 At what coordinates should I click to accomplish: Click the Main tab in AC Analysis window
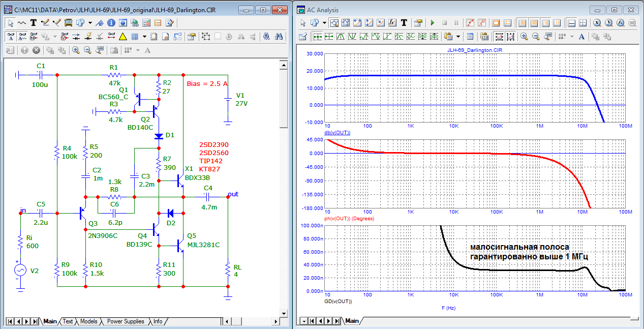pyautogui.click(x=352, y=321)
